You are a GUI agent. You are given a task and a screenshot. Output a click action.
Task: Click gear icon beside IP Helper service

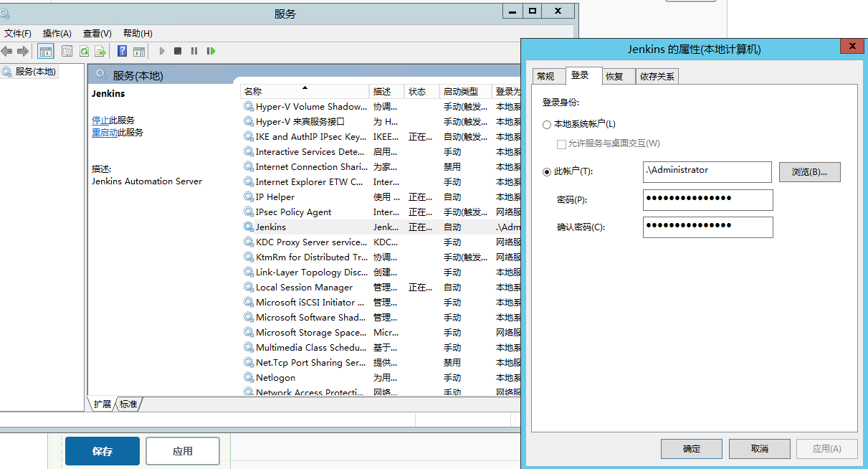click(x=249, y=196)
